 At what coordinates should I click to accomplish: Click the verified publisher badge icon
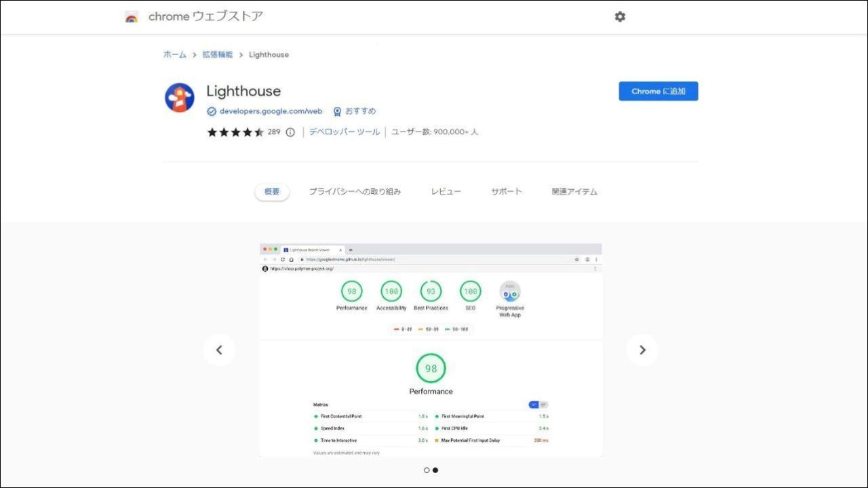click(x=212, y=111)
